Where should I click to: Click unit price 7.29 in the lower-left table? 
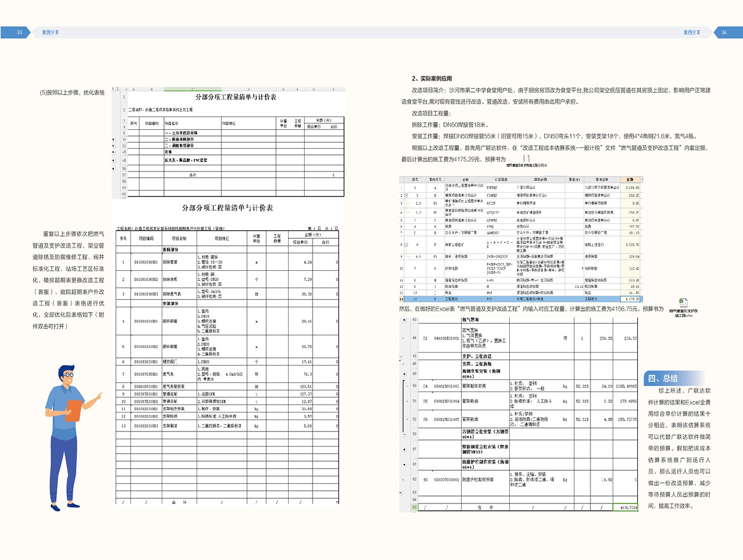tap(307, 279)
